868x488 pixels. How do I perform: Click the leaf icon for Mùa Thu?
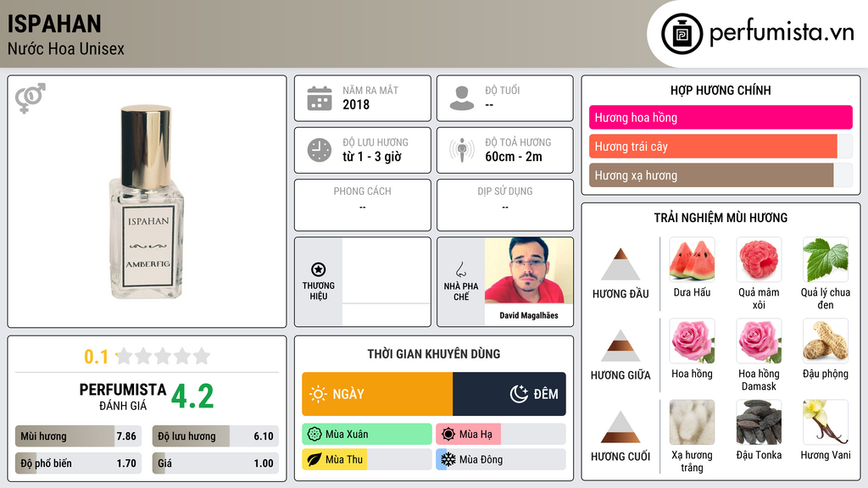[314, 459]
